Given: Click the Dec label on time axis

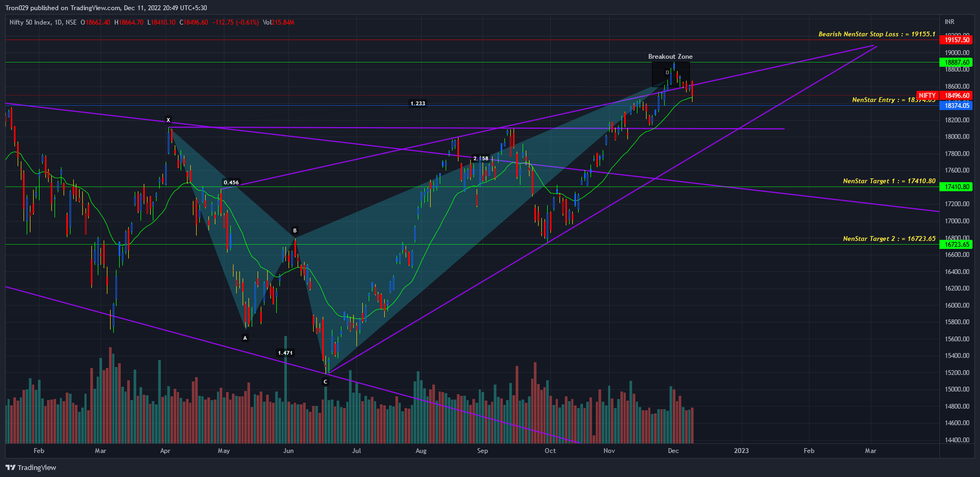Looking at the screenshot, I should click(673, 451).
